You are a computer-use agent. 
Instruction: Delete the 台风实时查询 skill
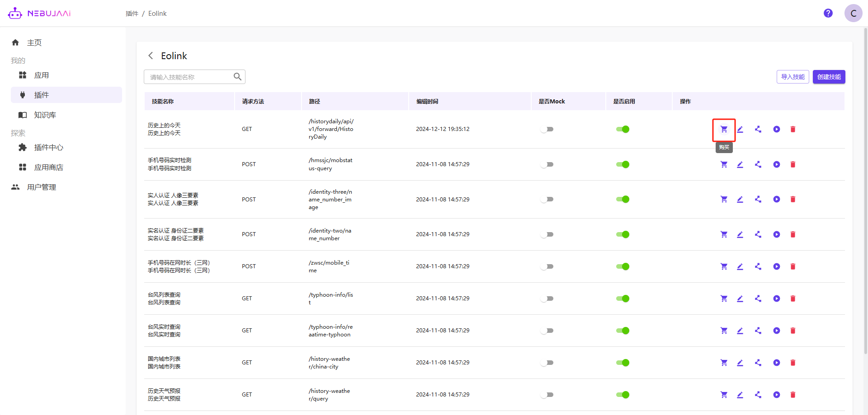(x=793, y=331)
